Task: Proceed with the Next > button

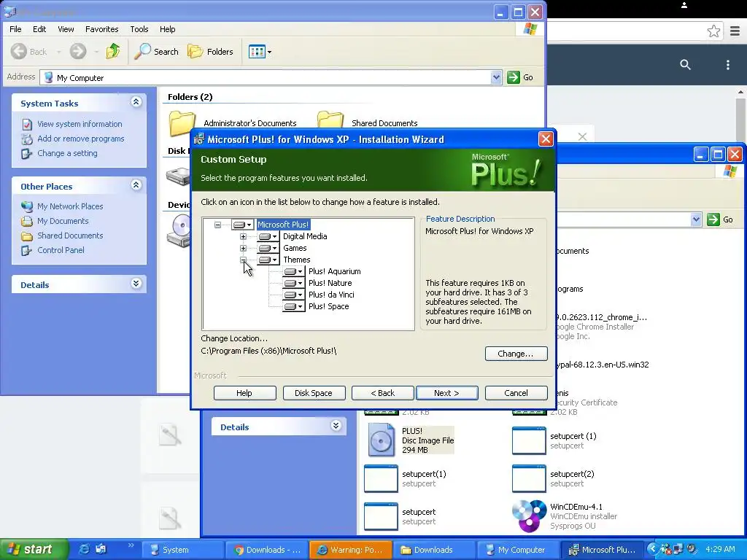Action: [x=446, y=393]
